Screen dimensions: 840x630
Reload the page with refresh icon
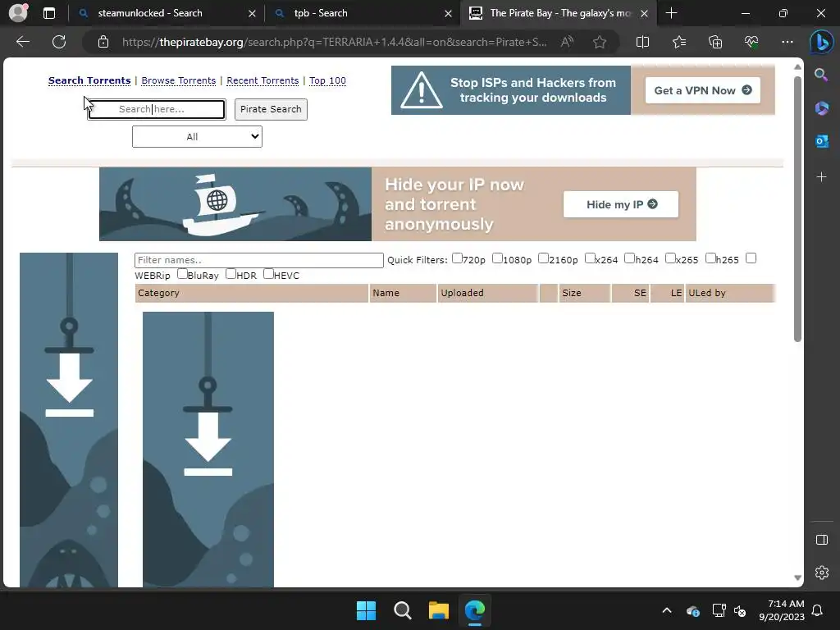(59, 42)
